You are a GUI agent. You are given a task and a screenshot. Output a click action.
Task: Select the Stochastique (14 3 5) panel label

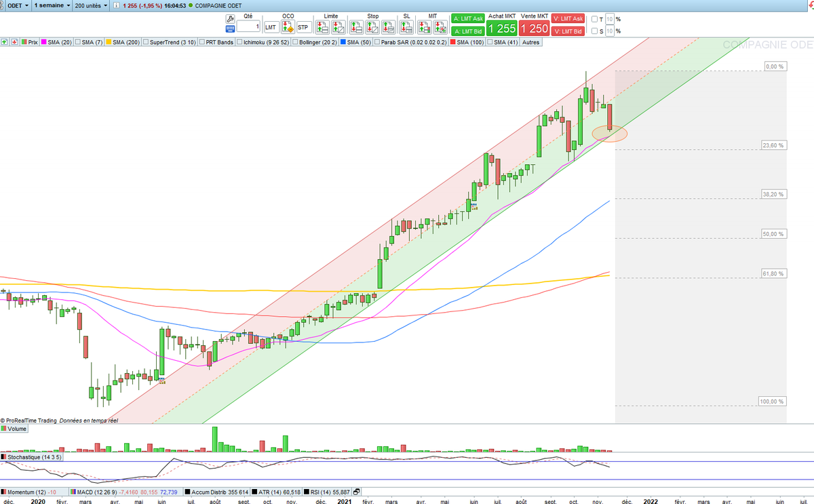tap(33, 458)
